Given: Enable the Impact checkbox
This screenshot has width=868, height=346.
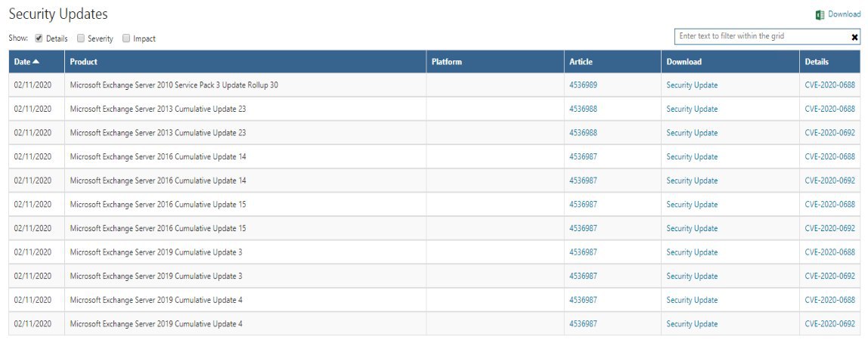Looking at the screenshot, I should click(126, 38).
